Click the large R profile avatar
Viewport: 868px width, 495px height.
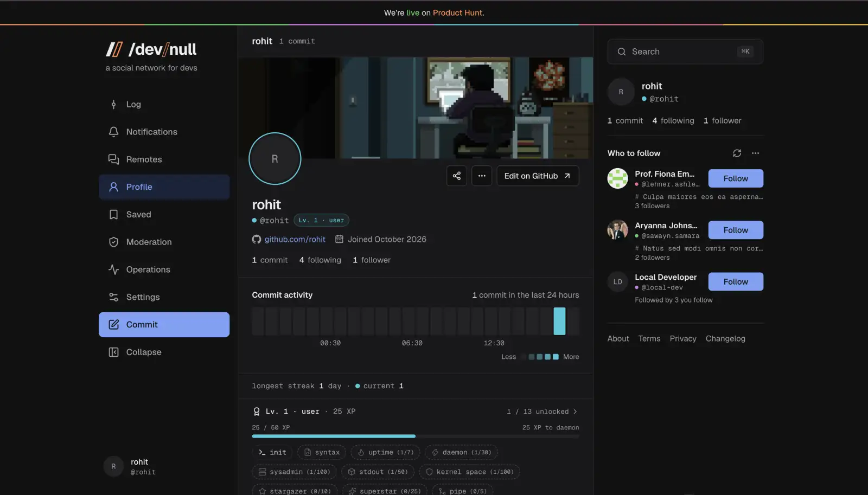coord(275,159)
